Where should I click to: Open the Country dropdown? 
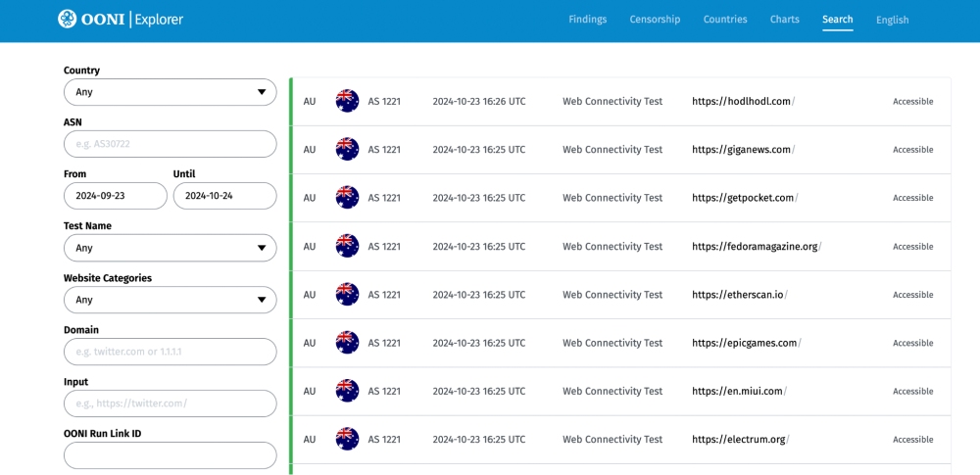(x=170, y=92)
